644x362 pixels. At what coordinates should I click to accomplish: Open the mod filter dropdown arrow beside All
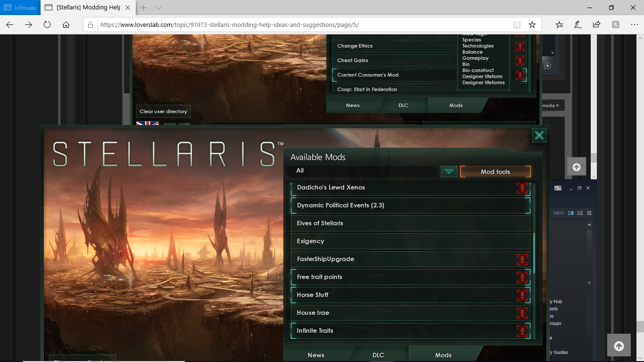click(x=449, y=172)
